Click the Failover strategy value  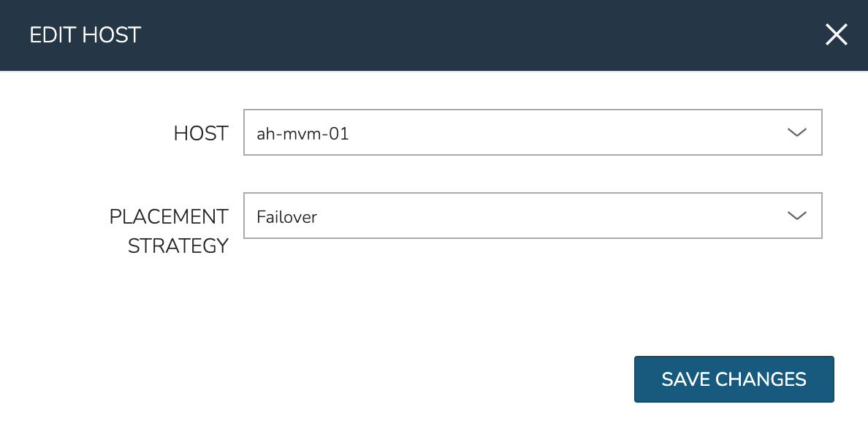tap(286, 217)
